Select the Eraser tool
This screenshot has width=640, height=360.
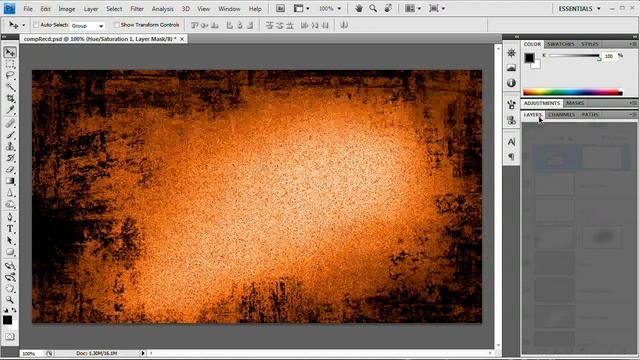point(10,169)
